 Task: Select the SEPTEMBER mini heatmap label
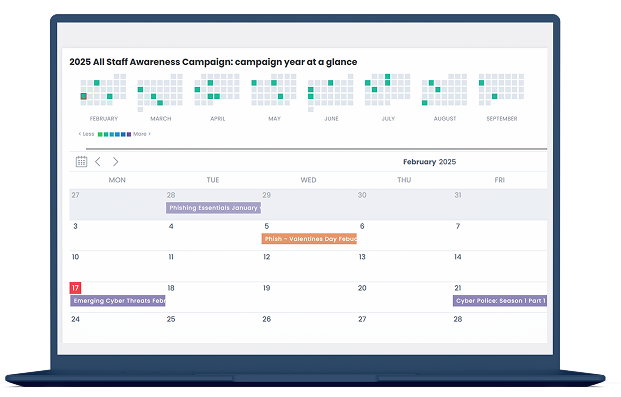point(502,118)
